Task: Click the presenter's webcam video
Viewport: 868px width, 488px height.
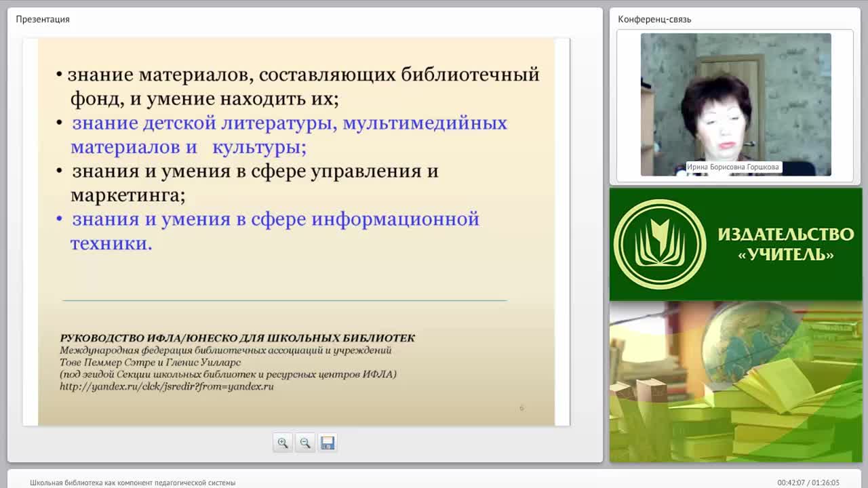Action: 736,104
